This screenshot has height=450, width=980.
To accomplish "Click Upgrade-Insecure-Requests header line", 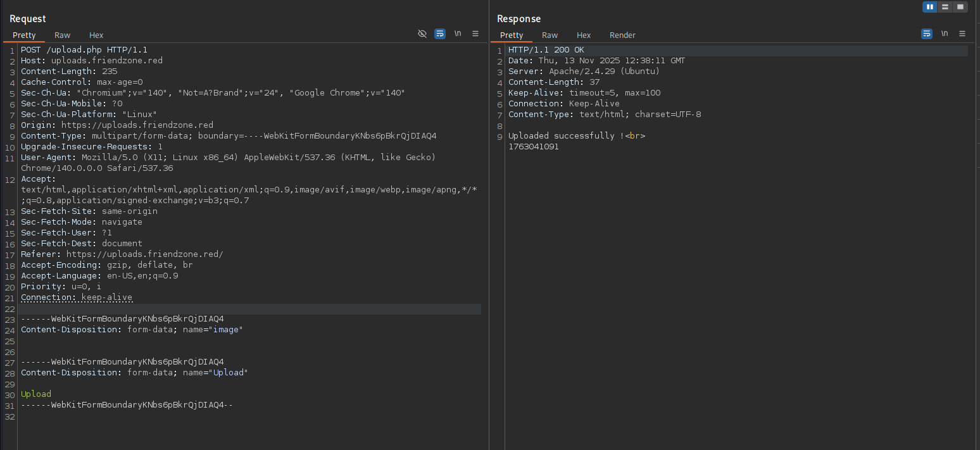I will [x=92, y=147].
